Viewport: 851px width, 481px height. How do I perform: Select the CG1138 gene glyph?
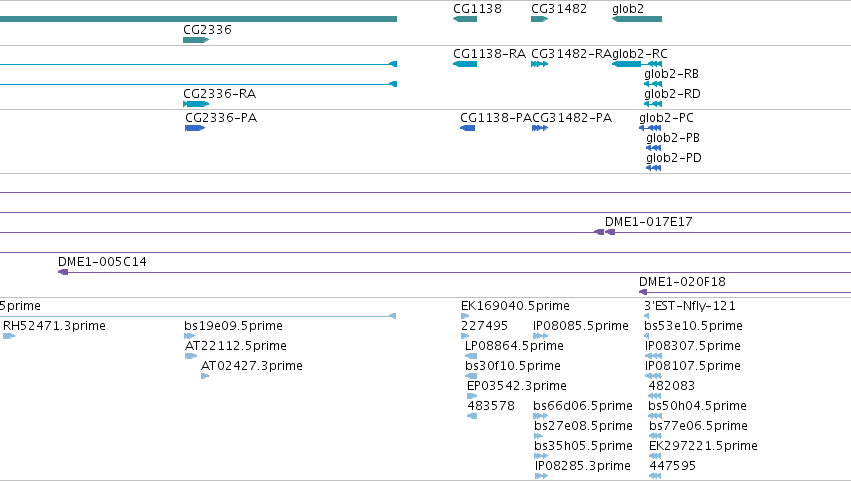point(465,19)
